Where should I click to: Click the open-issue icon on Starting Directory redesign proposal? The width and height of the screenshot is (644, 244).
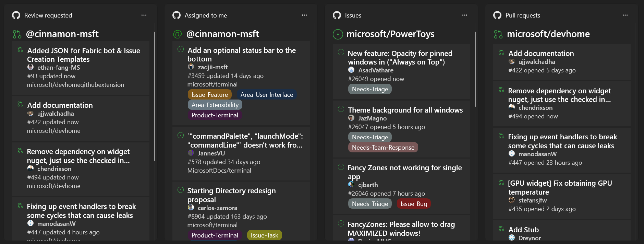(181, 189)
